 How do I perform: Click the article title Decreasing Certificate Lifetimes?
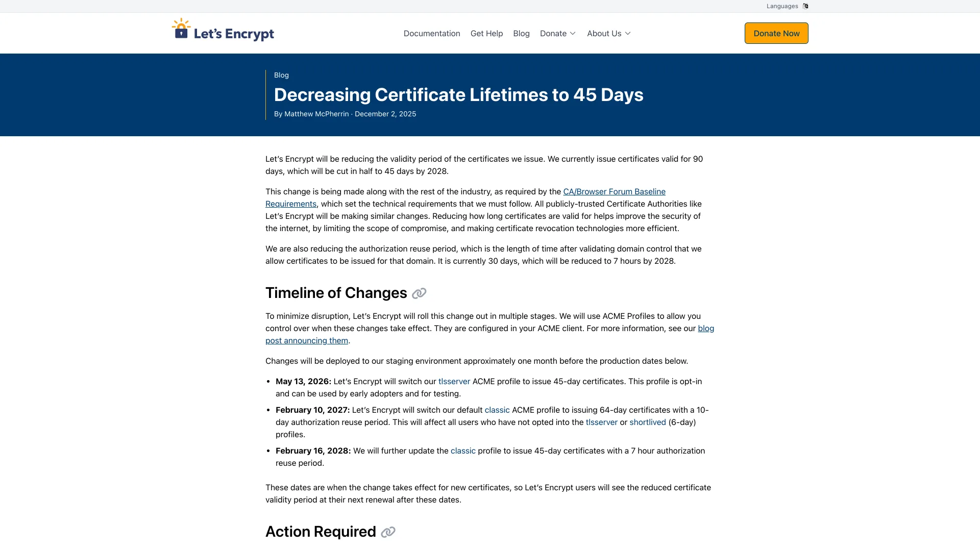[x=459, y=95]
